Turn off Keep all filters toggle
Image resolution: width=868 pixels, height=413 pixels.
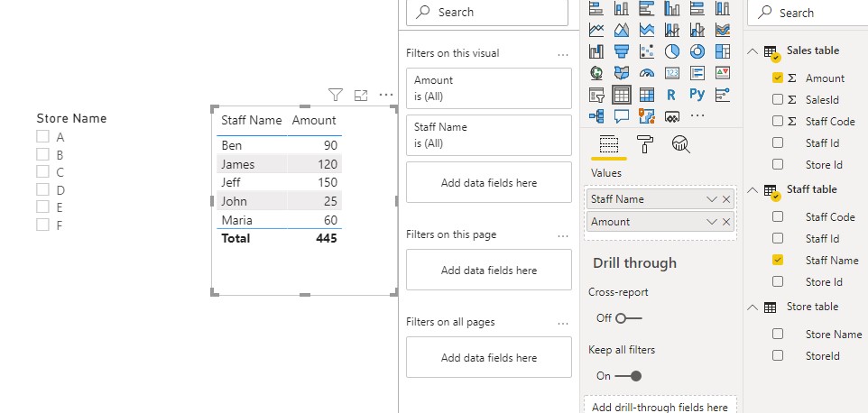[x=628, y=376]
